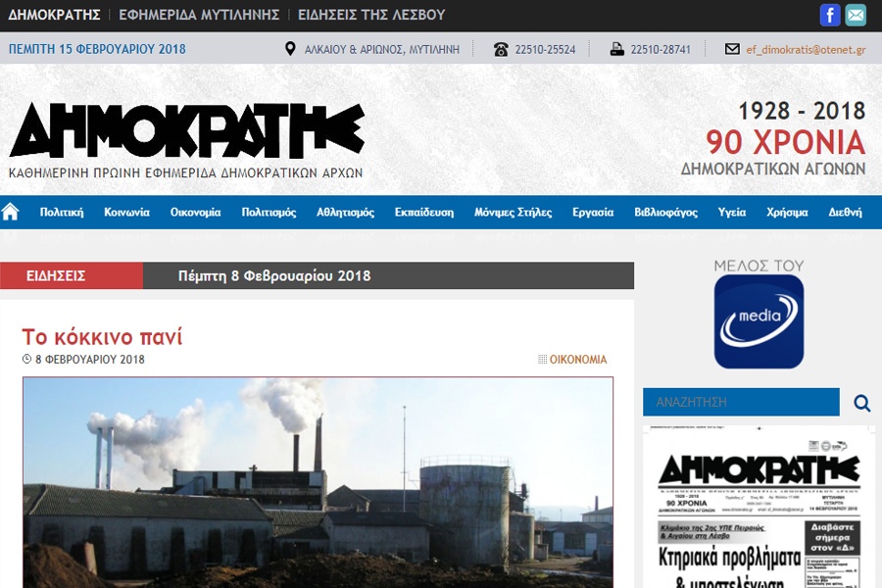The image size is (882, 588).
Task: Click the email envelope icon in top bar
Action: tap(856, 16)
